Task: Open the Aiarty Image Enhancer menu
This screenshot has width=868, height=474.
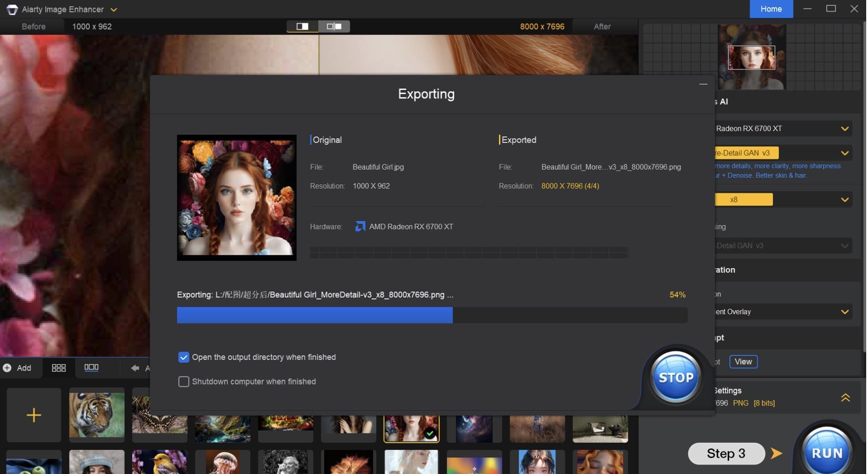Action: pyautogui.click(x=114, y=9)
